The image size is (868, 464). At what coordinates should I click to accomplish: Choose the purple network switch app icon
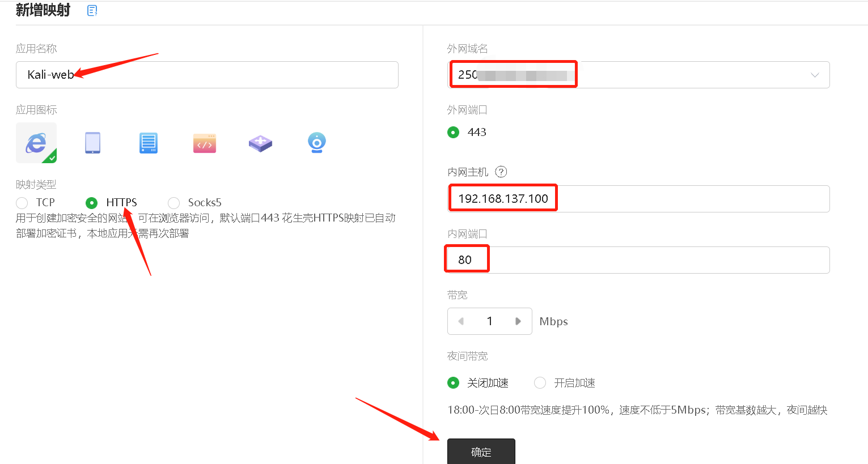[x=260, y=143]
